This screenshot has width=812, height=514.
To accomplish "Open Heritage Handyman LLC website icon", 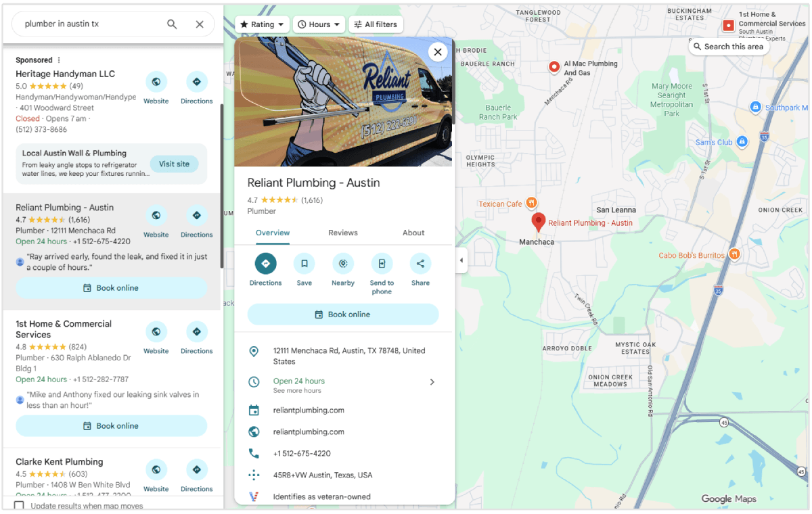I will [x=156, y=82].
